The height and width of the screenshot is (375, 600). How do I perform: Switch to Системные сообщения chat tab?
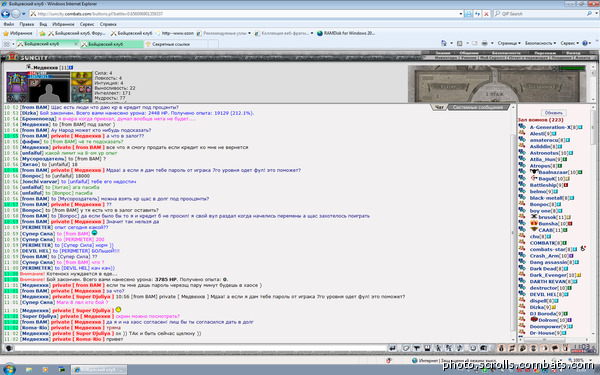point(478,108)
